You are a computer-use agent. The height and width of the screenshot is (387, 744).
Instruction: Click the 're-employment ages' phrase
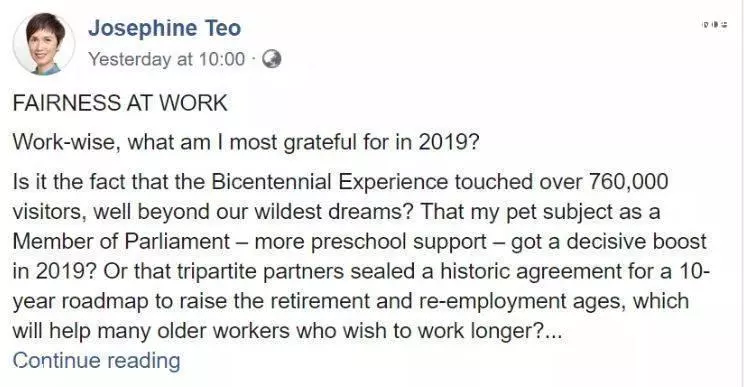coord(521,302)
